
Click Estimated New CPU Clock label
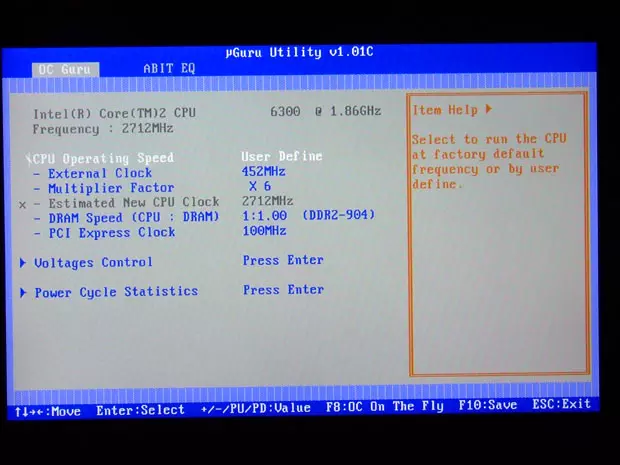[134, 202]
